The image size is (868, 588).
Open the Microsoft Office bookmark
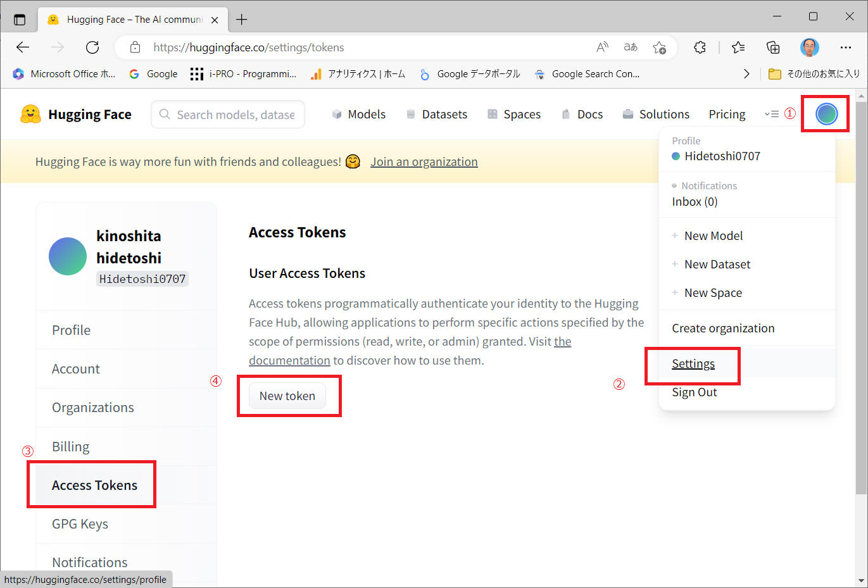coord(64,74)
